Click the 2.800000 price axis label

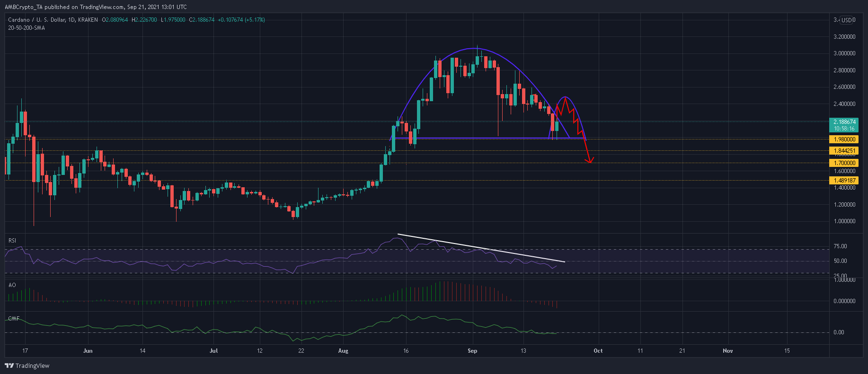pyautogui.click(x=844, y=70)
